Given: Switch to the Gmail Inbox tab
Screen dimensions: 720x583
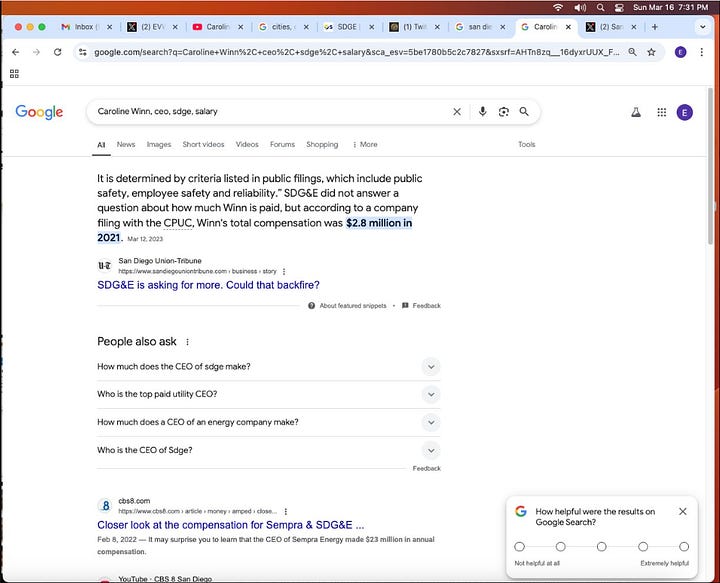Looking at the screenshot, I should [81, 27].
